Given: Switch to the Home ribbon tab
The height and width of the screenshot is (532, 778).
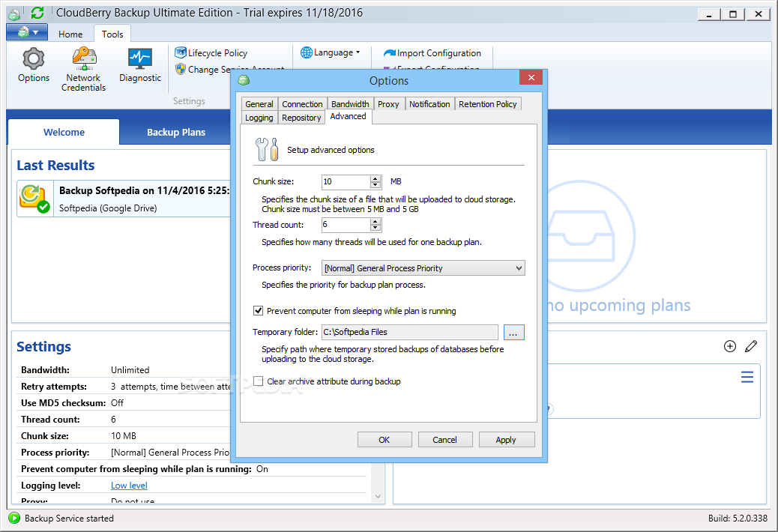Looking at the screenshot, I should coord(70,34).
